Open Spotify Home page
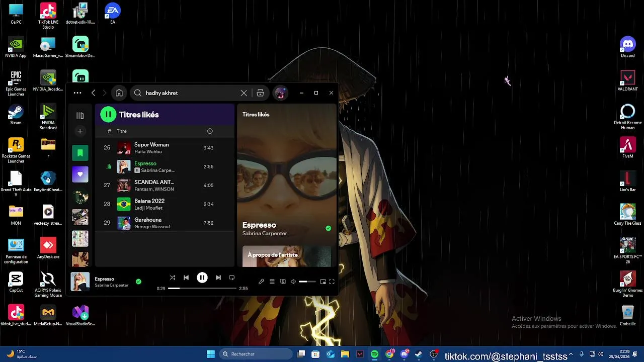Image resolution: width=644 pixels, height=362 pixels. 119,93
